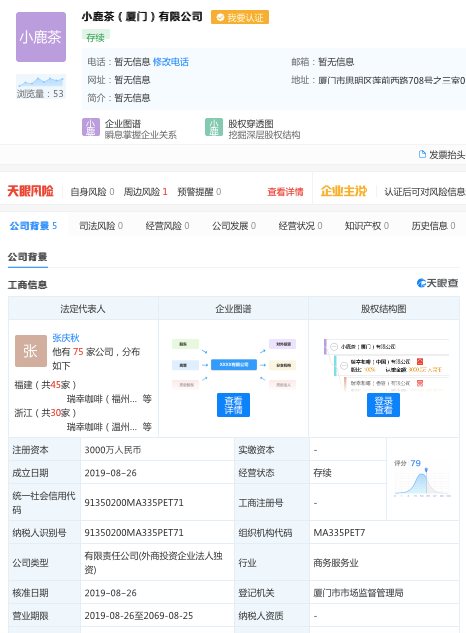Click 周边风险 1 indicator
Screen dimensions: 466x633
click(x=145, y=192)
